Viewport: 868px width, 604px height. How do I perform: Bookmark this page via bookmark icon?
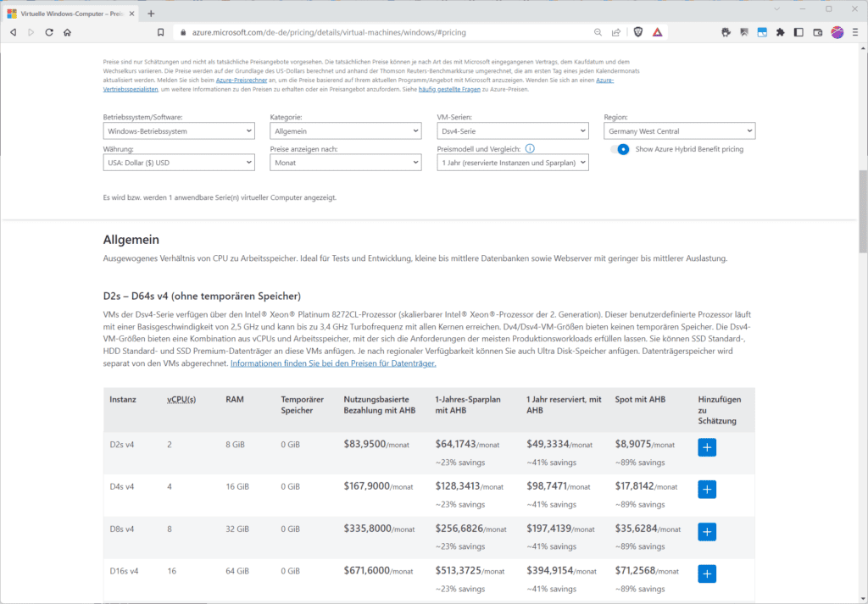[160, 33]
